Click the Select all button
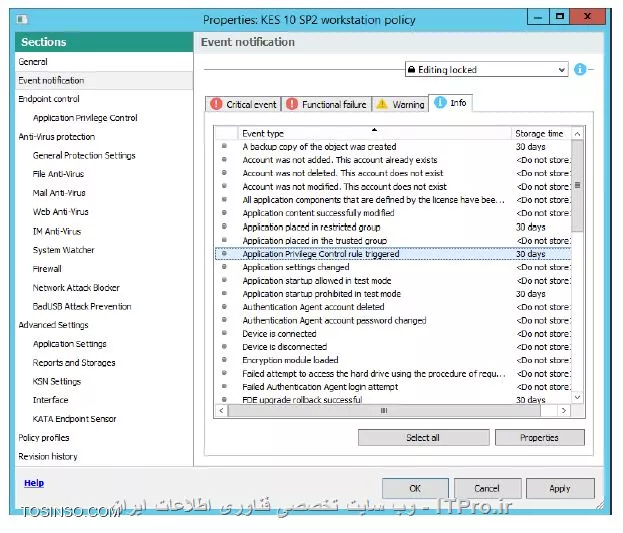 pyautogui.click(x=424, y=438)
